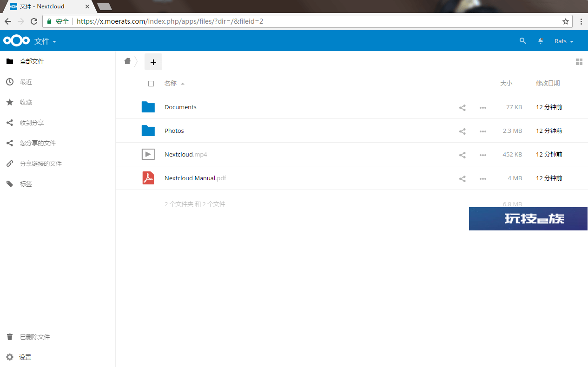
Task: Click the 2.3 MB size of Photos
Action: (512, 131)
